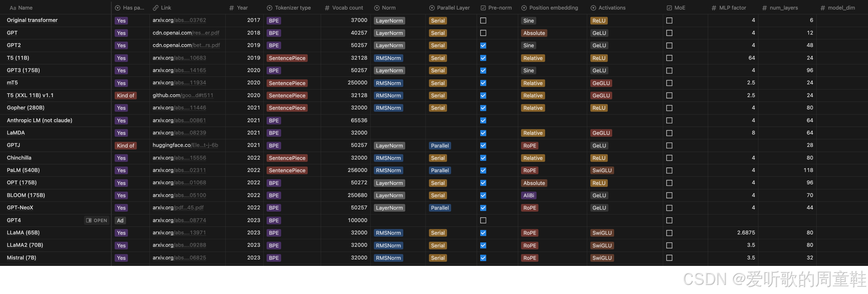Click the Has paper column select icon

coord(117,8)
